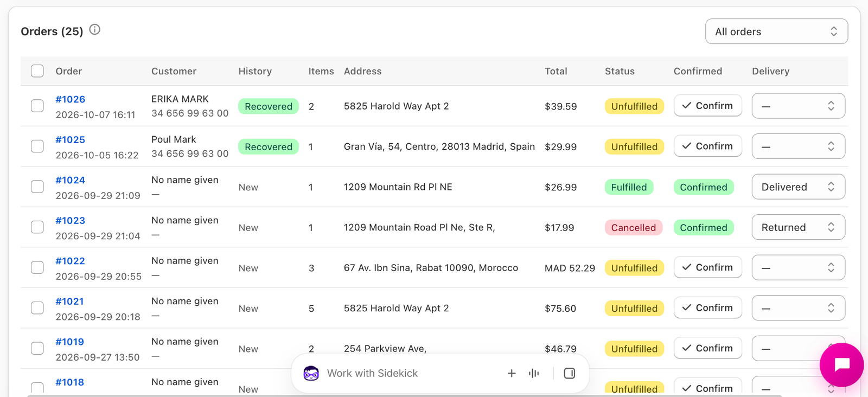868x397 pixels.
Task: Click the Sidekick panel layout icon
Action: click(x=570, y=373)
